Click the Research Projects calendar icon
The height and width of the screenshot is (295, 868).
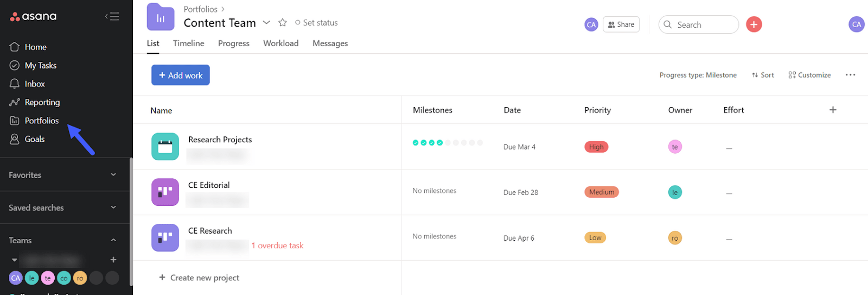pyautogui.click(x=165, y=147)
